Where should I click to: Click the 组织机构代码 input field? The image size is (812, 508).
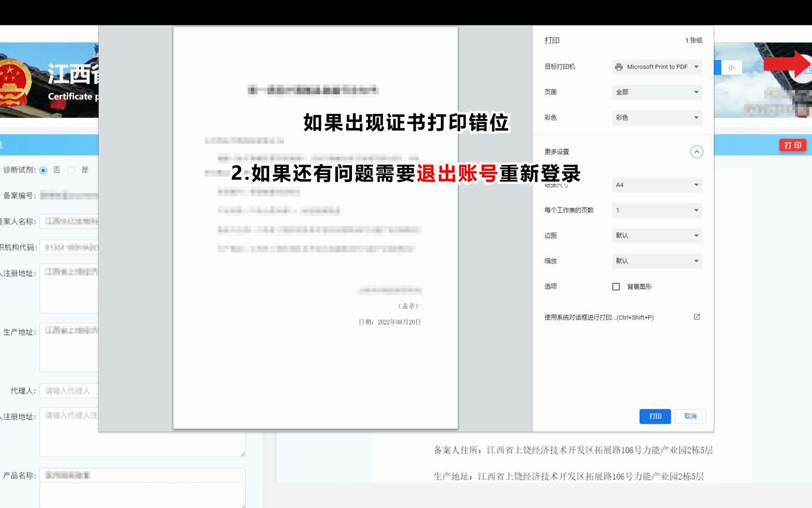click(70, 247)
